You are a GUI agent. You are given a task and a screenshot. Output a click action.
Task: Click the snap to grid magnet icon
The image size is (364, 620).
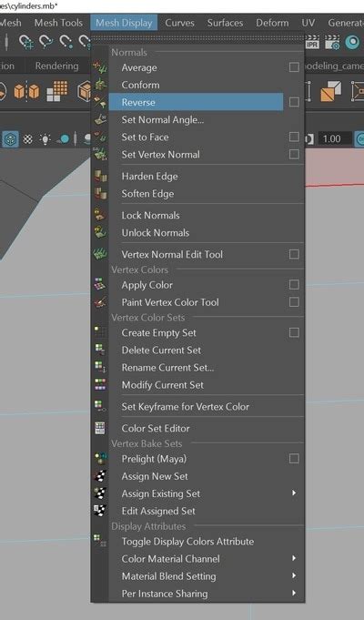[26, 42]
